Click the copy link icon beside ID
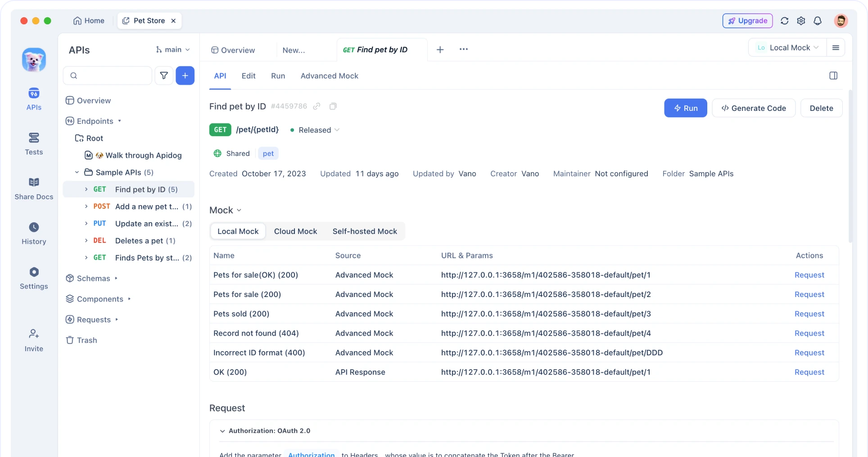Screen dimensions: 868x457 tap(317, 106)
